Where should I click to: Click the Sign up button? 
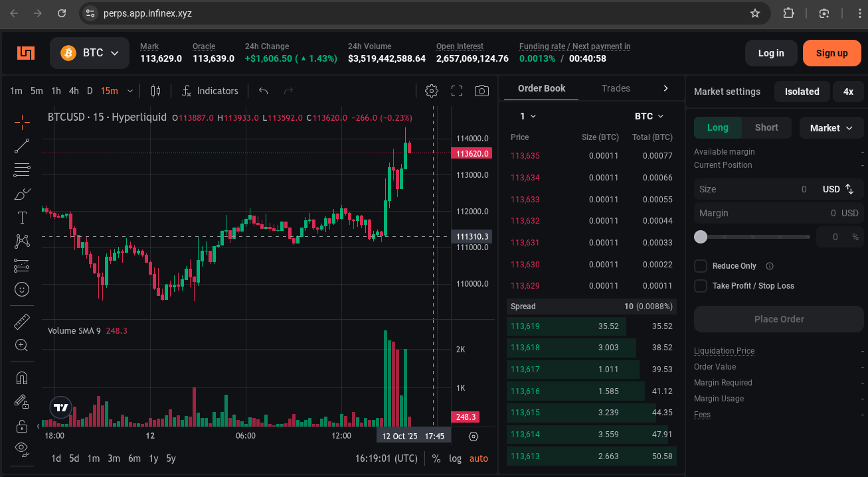click(831, 53)
